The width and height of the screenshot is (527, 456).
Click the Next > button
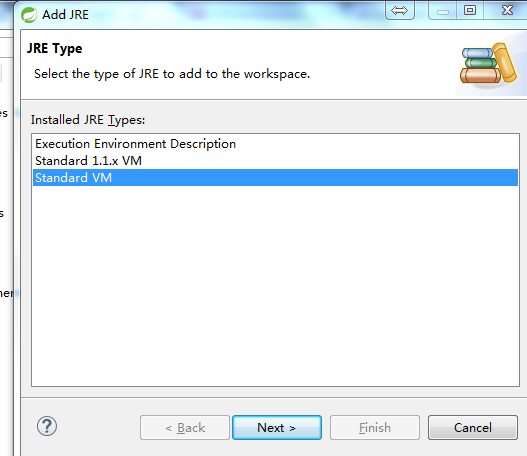pyautogui.click(x=277, y=427)
